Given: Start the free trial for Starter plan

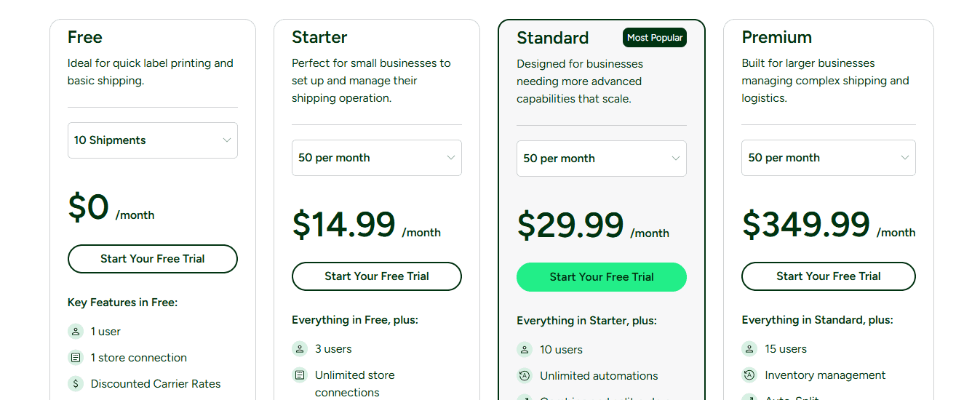Looking at the screenshot, I should (377, 276).
